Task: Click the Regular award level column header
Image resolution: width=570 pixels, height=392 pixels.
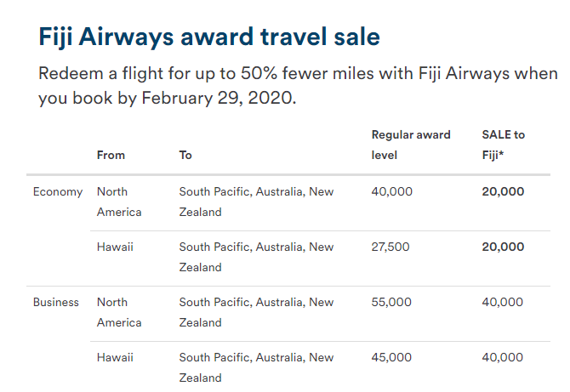Action: (x=411, y=145)
